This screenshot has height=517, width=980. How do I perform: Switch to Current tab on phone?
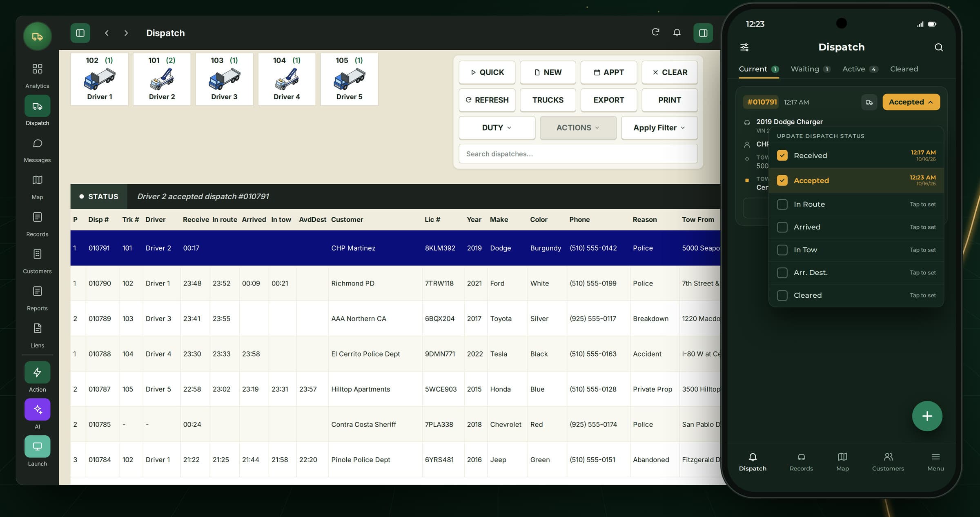tap(759, 69)
